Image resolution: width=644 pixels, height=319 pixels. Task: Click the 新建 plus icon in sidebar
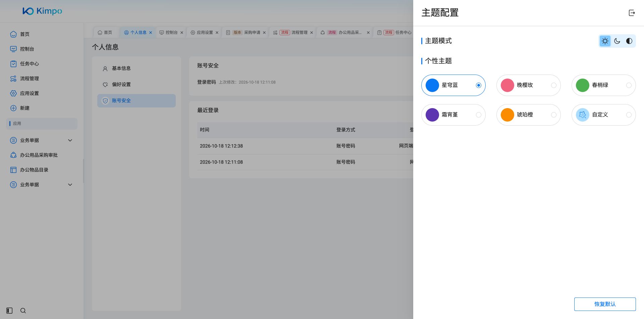pos(13,108)
